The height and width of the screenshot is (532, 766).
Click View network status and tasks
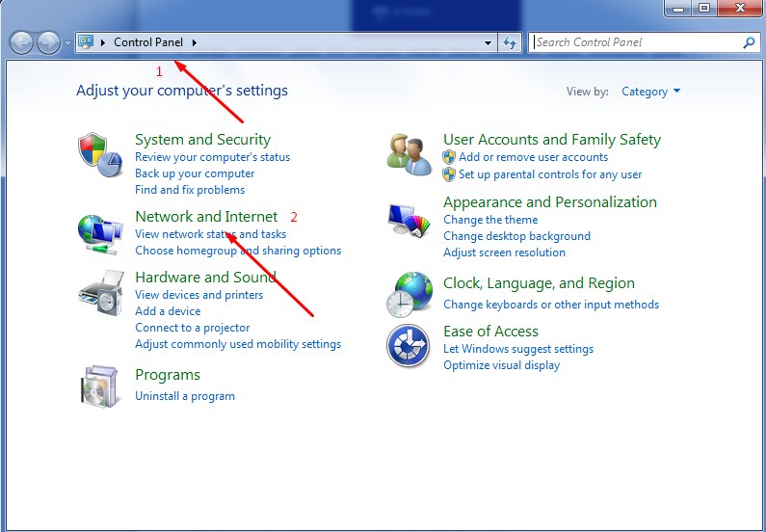(211, 234)
